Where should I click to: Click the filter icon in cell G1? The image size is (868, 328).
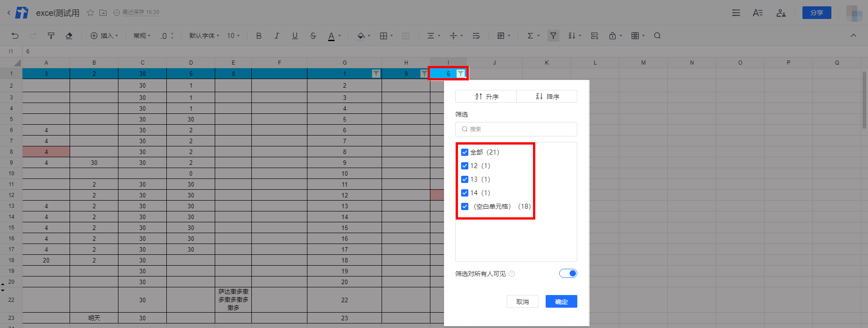click(376, 74)
